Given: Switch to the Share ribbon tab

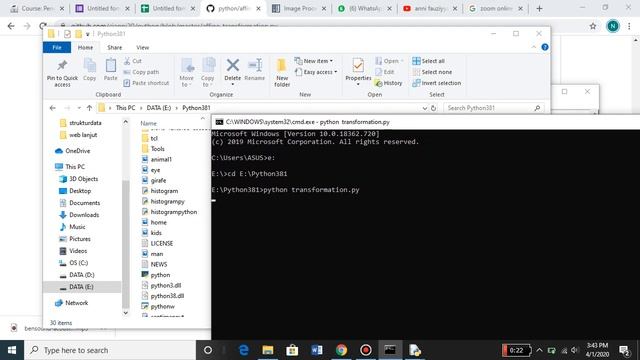Looking at the screenshot, I should [115, 47].
